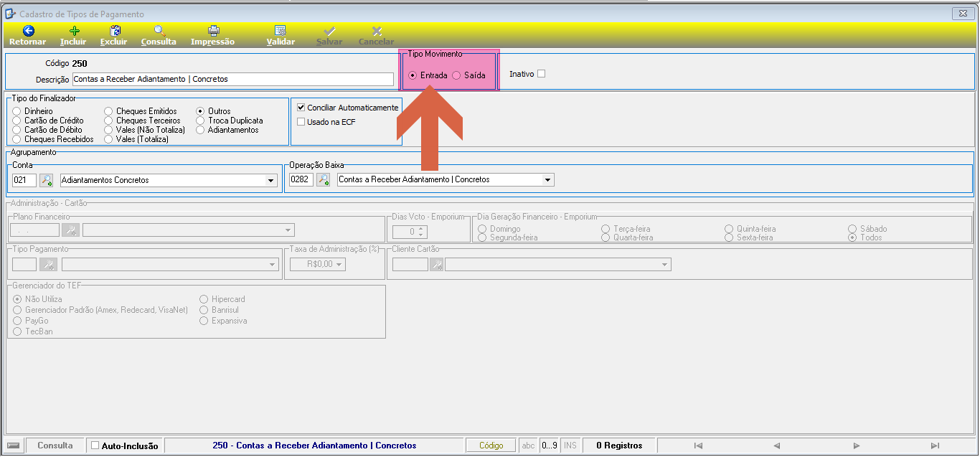Select the Saída movement type
The image size is (980, 457).
click(x=457, y=75)
